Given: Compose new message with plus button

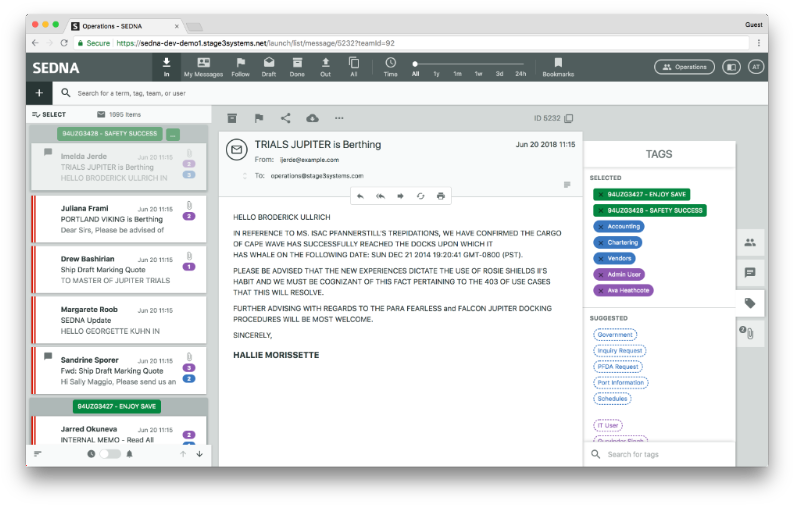Looking at the screenshot, I should point(39,93).
